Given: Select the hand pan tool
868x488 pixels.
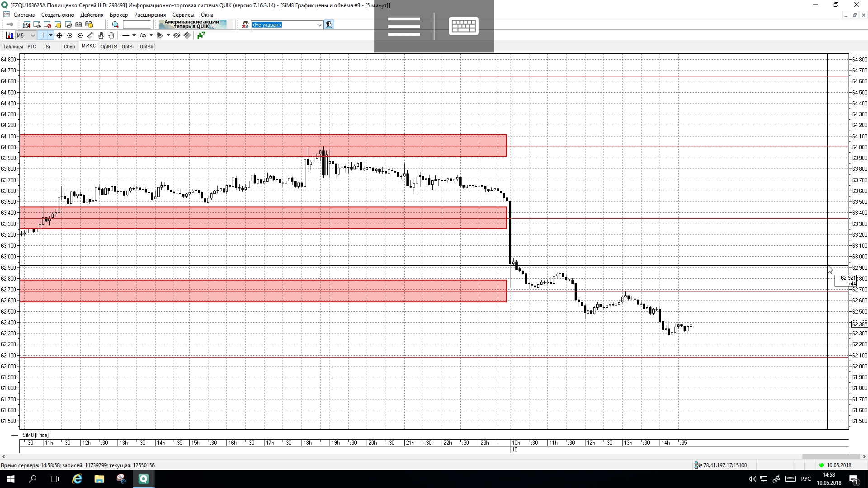Looking at the screenshot, I should [111, 35].
